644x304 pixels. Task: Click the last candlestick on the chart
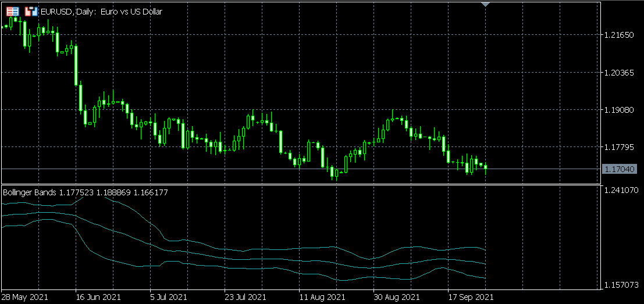[x=485, y=167]
